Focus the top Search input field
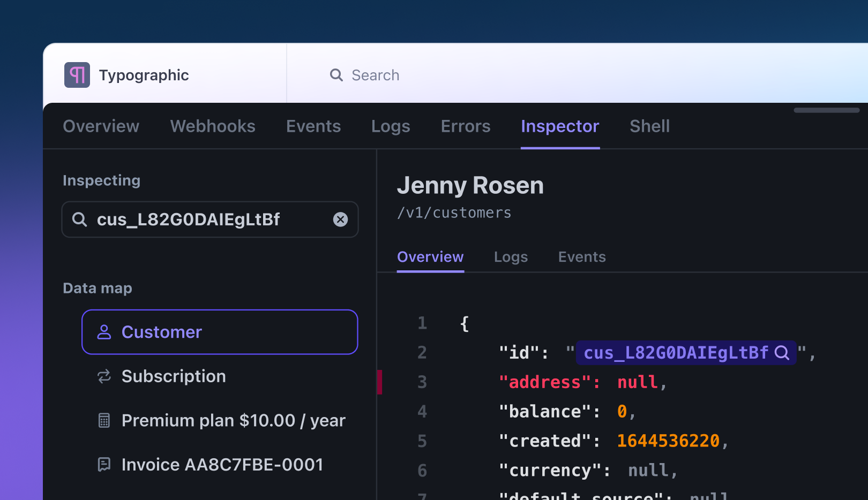 pos(482,75)
